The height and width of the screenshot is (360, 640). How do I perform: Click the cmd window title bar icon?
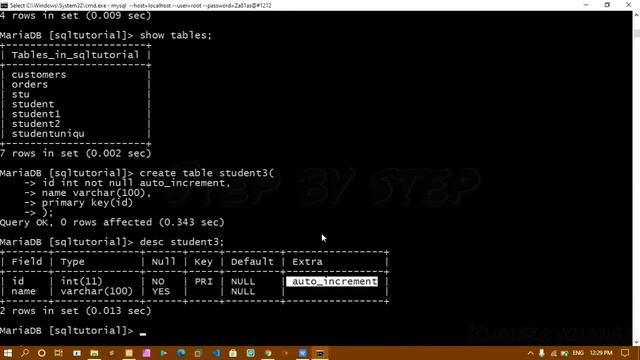point(4,5)
